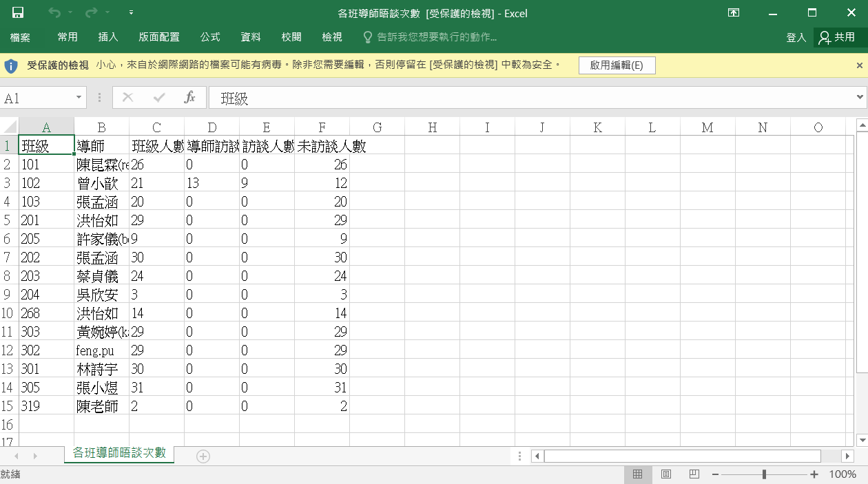This screenshot has width=868, height=484.
Task: Click vertical scrollbar down arrow
Action: (x=862, y=439)
